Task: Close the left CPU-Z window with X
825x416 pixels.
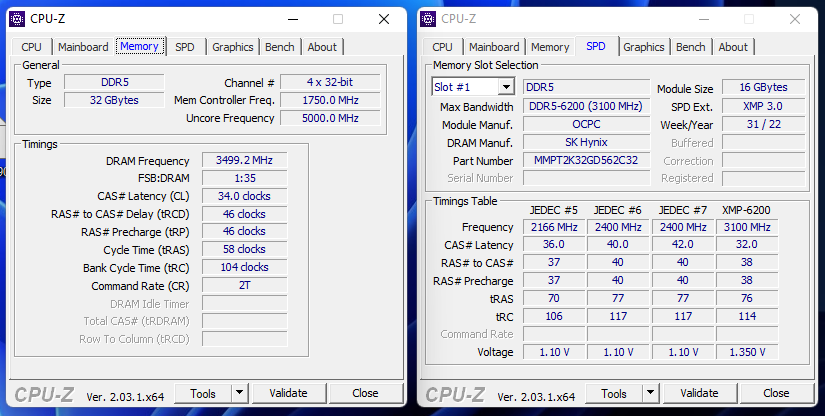Action: click(x=384, y=19)
